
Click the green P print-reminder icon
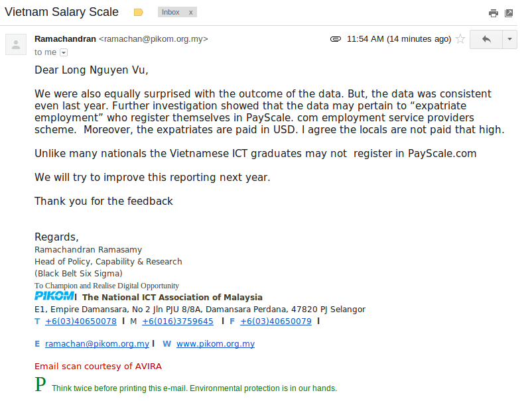[40, 385]
